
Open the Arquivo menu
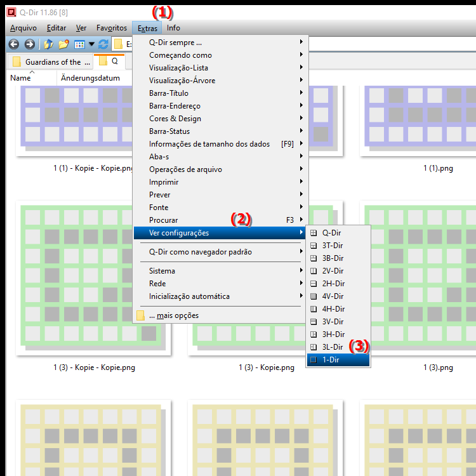pyautogui.click(x=23, y=28)
